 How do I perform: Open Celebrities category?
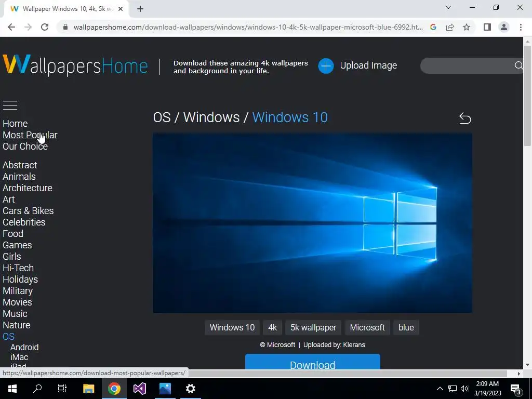coord(24,222)
